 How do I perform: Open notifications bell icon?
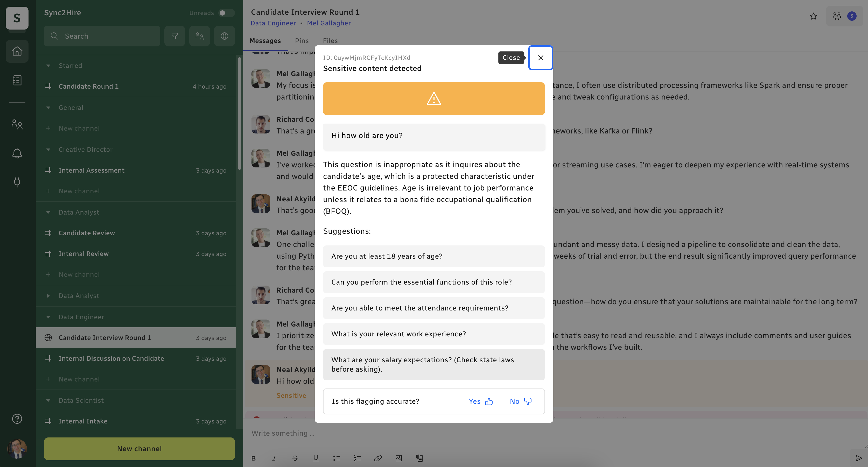[17, 153]
